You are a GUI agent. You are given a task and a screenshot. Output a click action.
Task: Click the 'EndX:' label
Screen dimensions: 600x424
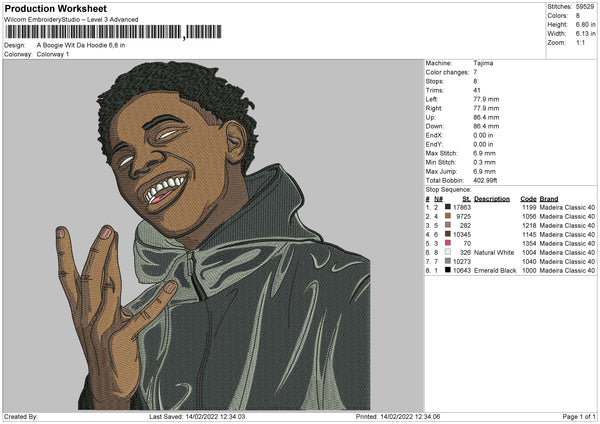tap(434, 135)
